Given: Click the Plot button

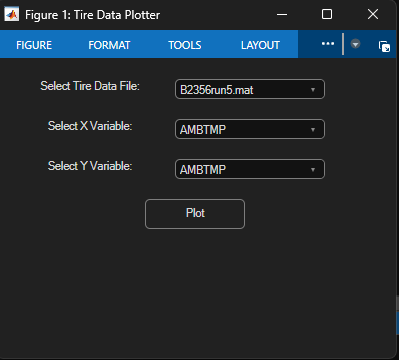Looking at the screenshot, I should pos(195,214).
